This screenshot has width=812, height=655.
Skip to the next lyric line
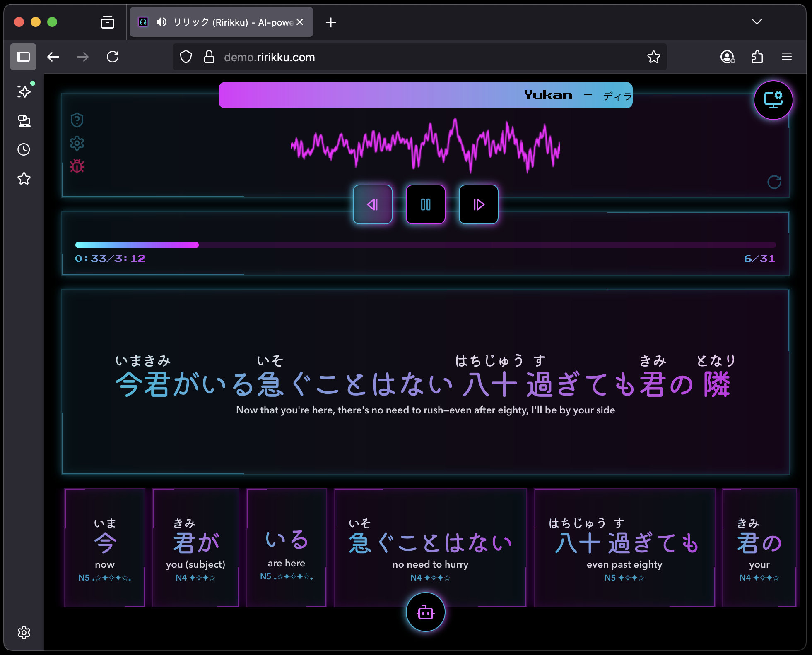pyautogui.click(x=478, y=204)
